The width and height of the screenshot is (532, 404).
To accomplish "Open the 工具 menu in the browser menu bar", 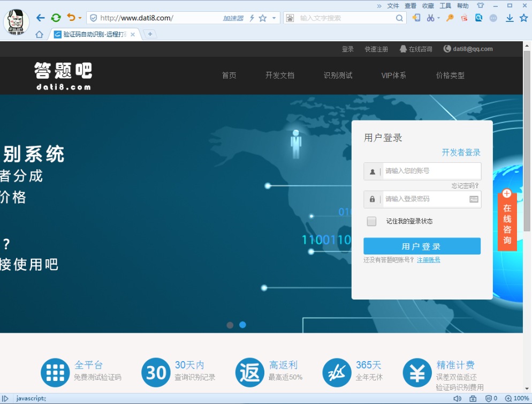I will 445,6.
